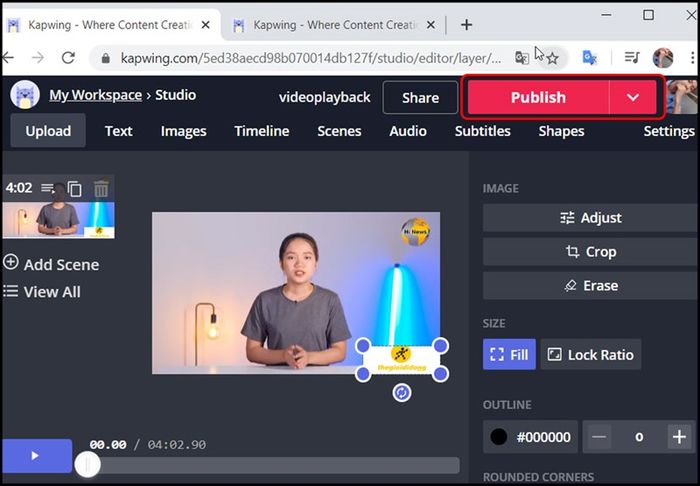Image resolution: width=700 pixels, height=486 pixels.
Task: Click user profile picture next to Publish
Action: tap(682, 97)
